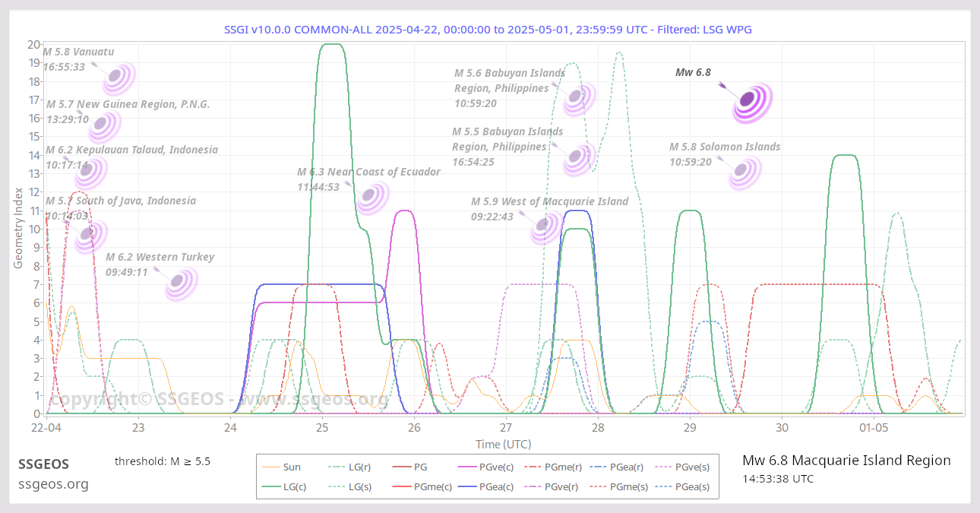Viewport: 980px width, 513px height.
Task: Click the Kepulauan Talaud M 6.2 marker icon
Action: pyautogui.click(x=90, y=172)
